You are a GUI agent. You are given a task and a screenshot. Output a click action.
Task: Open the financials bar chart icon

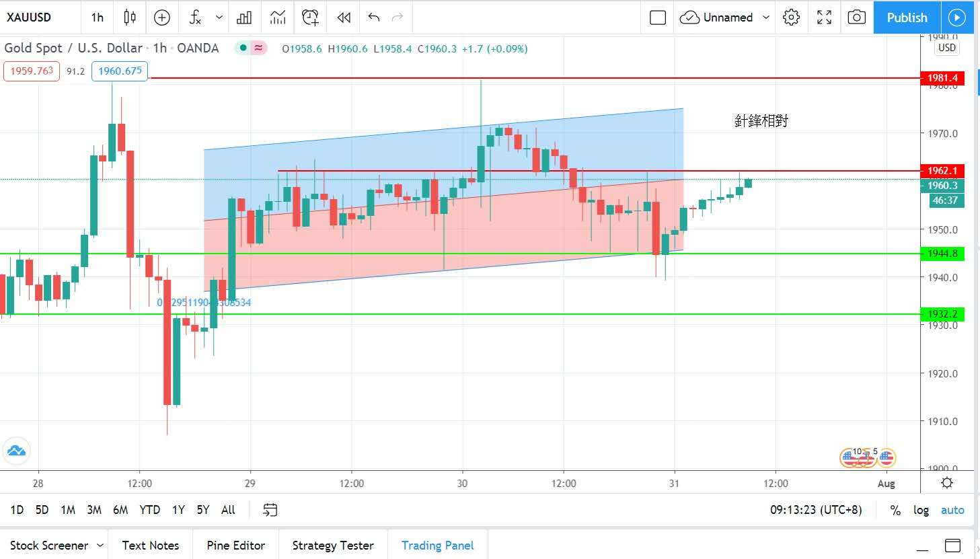coord(244,17)
